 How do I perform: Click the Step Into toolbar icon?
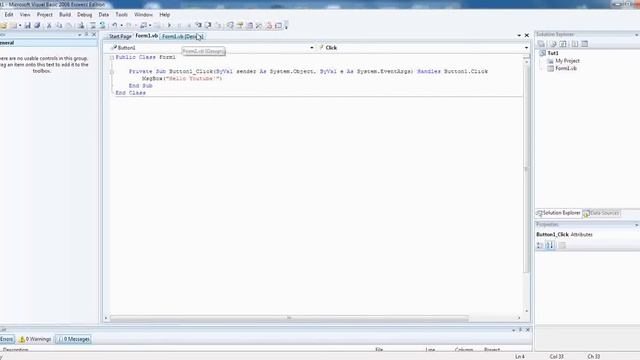point(198,25)
